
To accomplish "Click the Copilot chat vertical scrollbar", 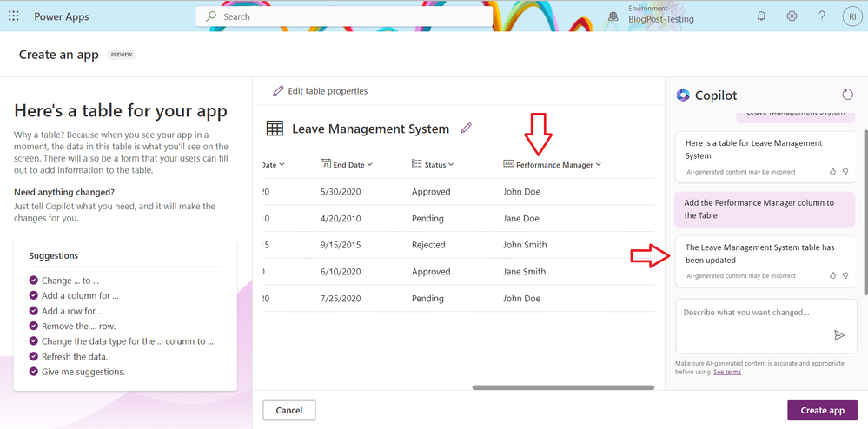I will [865, 213].
